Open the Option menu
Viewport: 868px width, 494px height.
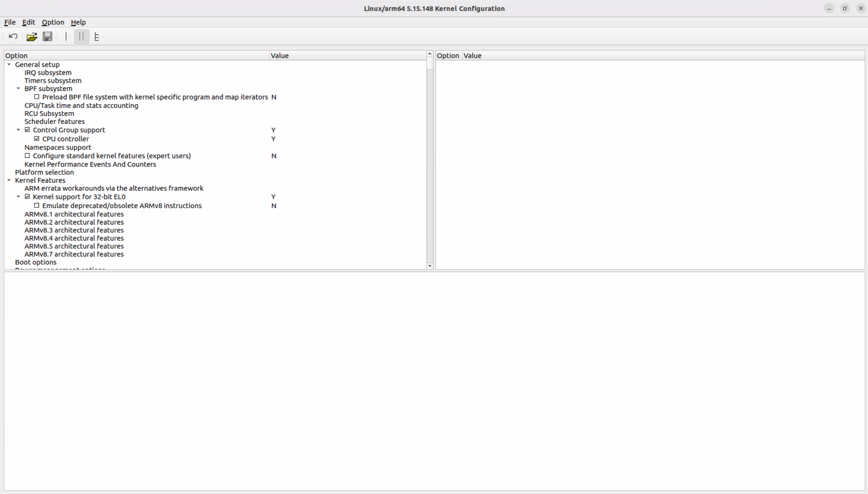click(53, 22)
